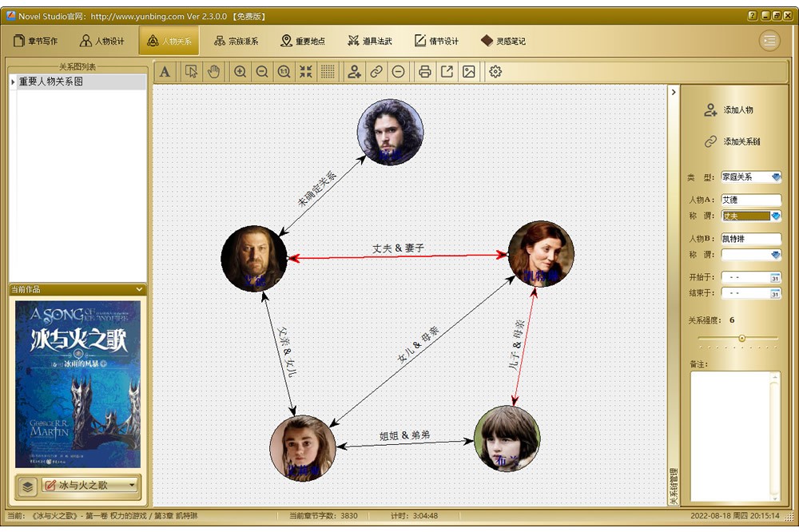Viewport: 799px width, 532px height.
Task: Open the 情节设计 tab
Action: [x=437, y=41]
